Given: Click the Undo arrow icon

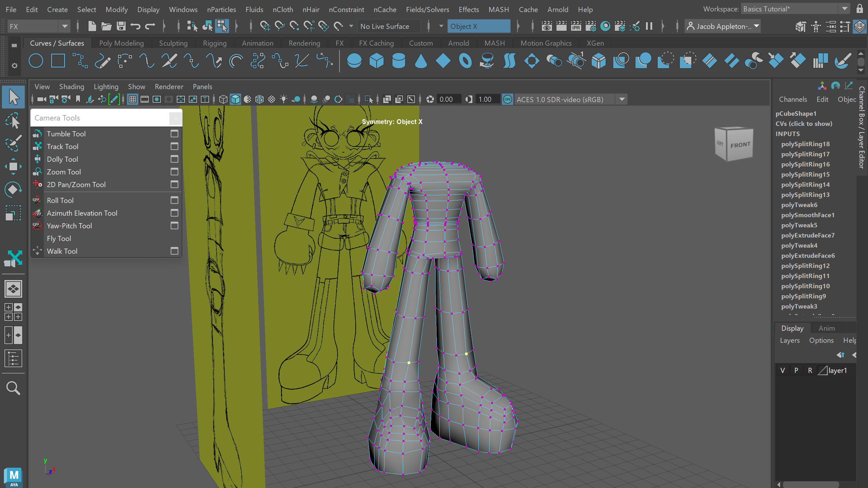Looking at the screenshot, I should [135, 26].
